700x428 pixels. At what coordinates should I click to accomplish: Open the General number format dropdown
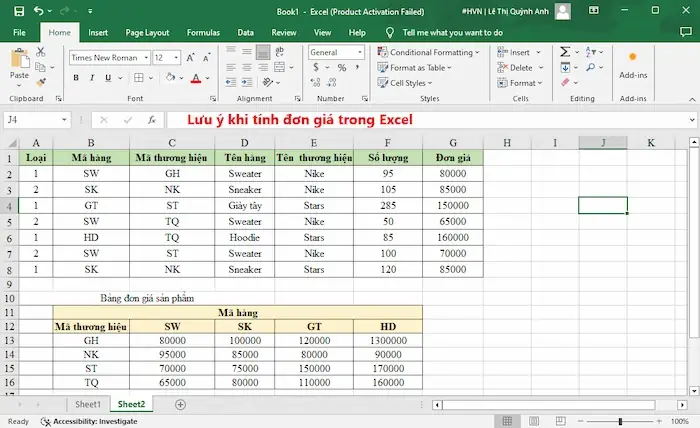coord(359,52)
